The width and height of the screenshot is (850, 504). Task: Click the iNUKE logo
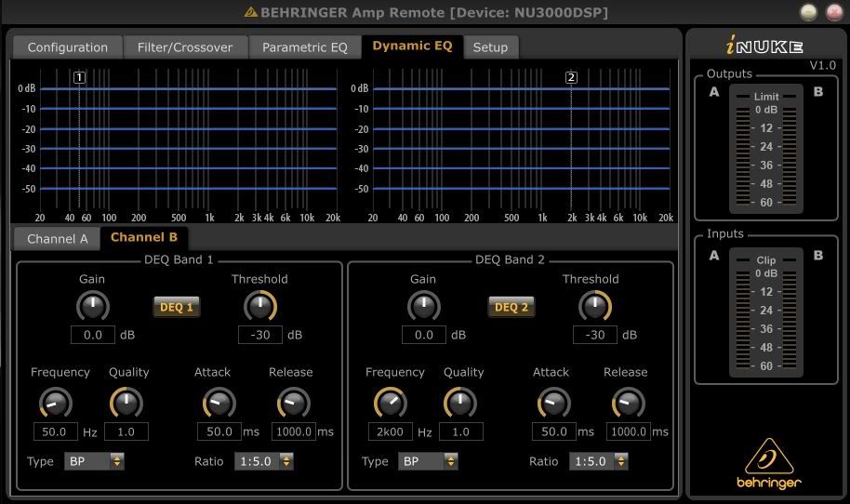pos(764,45)
